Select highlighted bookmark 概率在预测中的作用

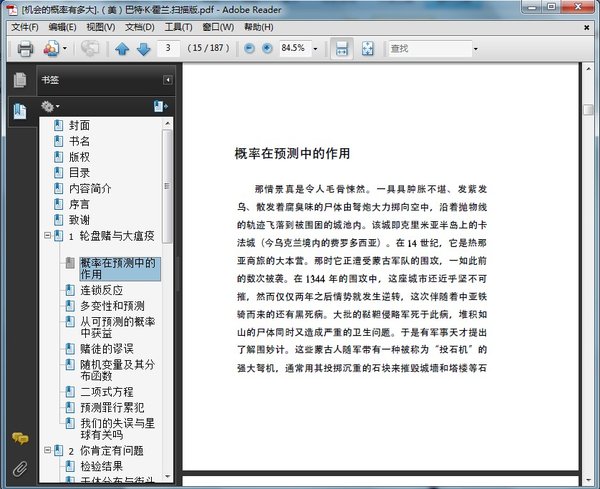click(119, 269)
